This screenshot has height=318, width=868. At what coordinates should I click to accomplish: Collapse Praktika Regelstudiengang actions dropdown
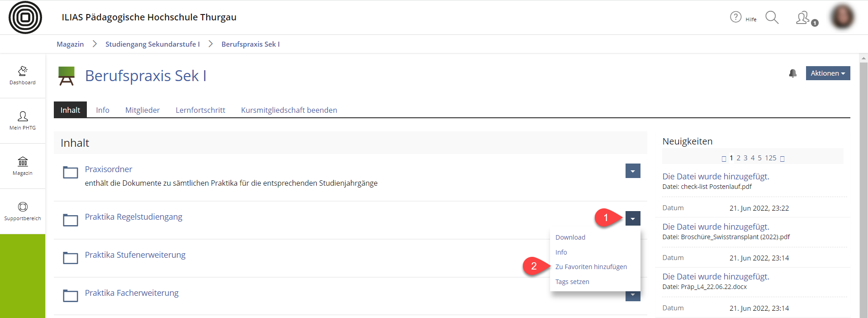pos(633,219)
